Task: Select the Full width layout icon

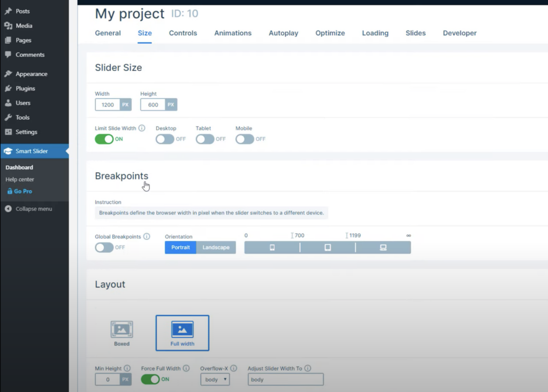Action: [182, 330]
